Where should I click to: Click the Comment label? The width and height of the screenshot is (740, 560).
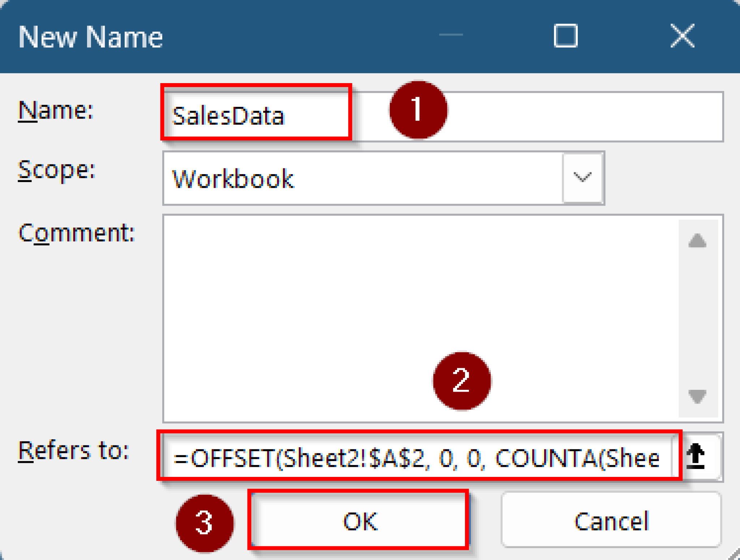tap(76, 233)
